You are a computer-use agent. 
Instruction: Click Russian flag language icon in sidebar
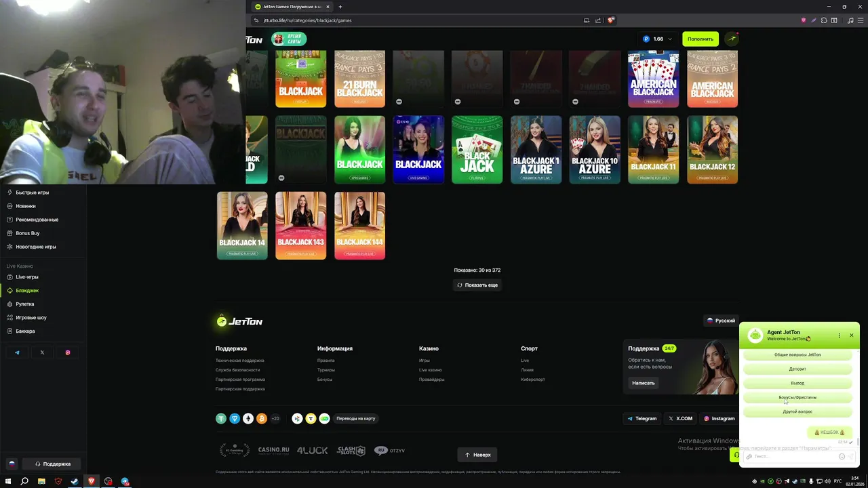[12, 464]
